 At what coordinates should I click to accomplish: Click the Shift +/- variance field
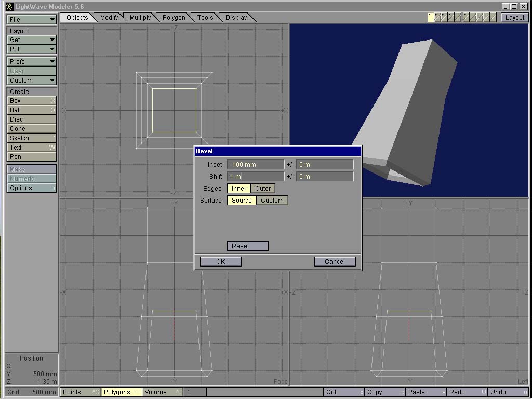325,177
